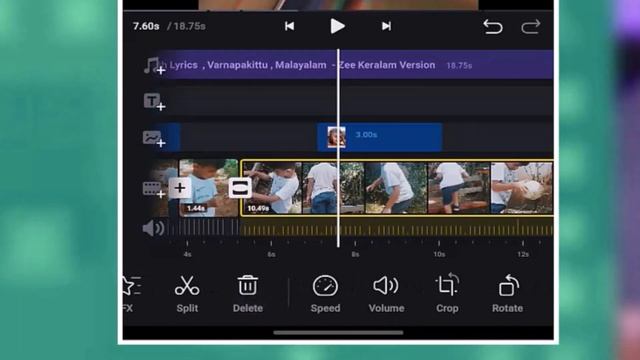640x360 pixels.
Task: Add a music track
Action: (154, 66)
